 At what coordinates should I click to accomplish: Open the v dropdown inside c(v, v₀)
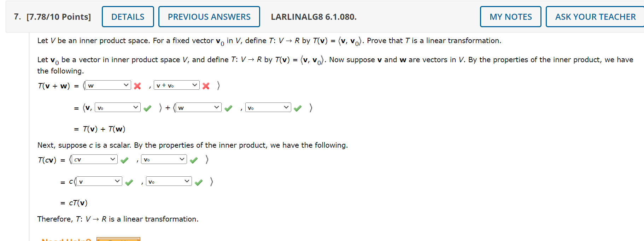tap(99, 181)
